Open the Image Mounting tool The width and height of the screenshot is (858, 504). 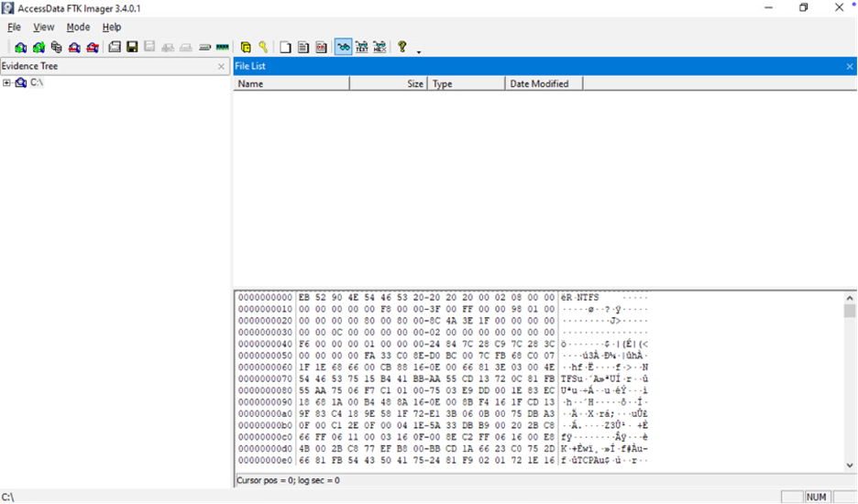tap(56, 47)
